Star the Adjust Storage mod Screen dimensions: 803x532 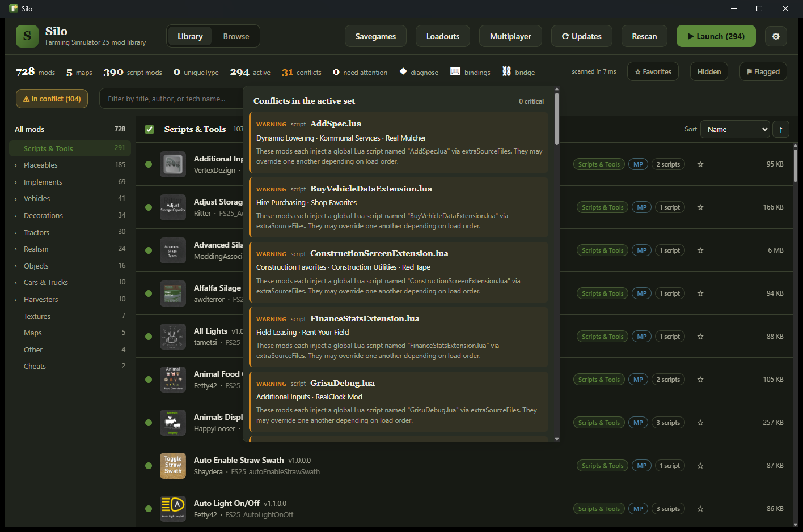click(x=700, y=207)
